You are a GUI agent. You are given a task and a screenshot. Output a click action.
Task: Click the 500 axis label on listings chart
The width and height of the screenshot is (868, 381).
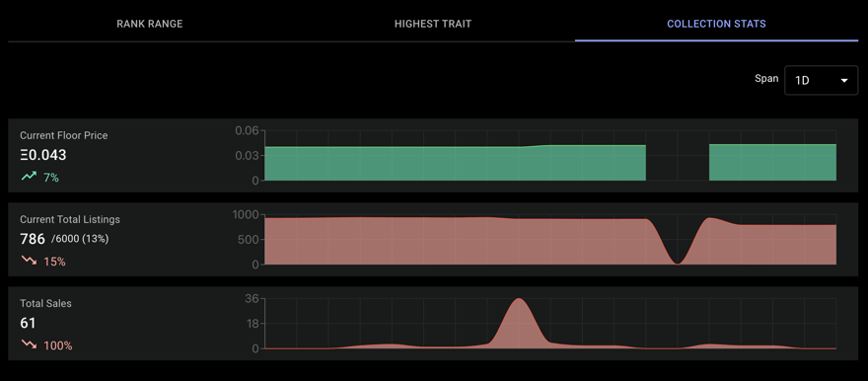[x=249, y=240]
